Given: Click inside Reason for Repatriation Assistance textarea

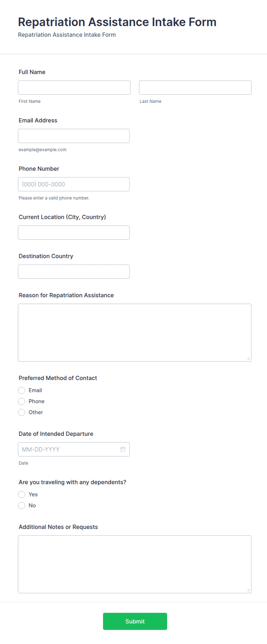Looking at the screenshot, I should click(x=135, y=332).
